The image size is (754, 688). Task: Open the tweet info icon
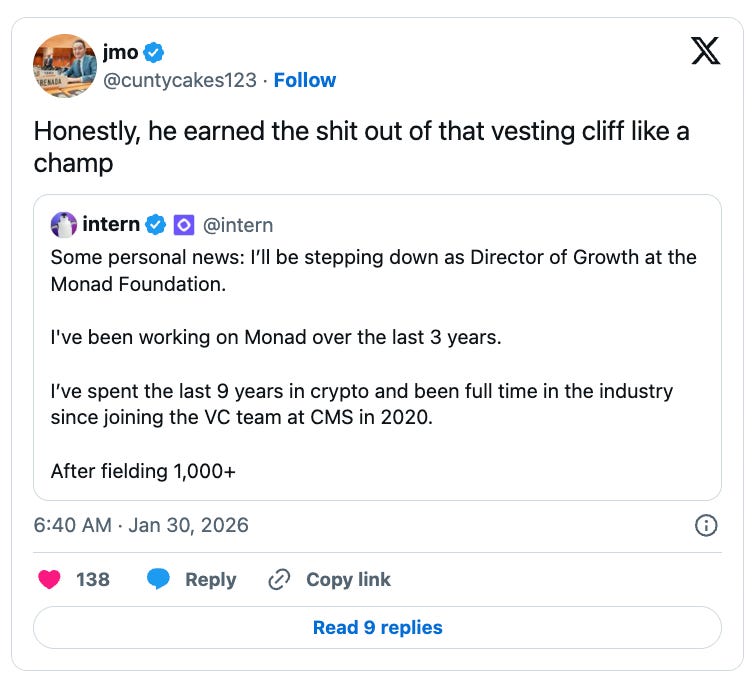pos(706,525)
